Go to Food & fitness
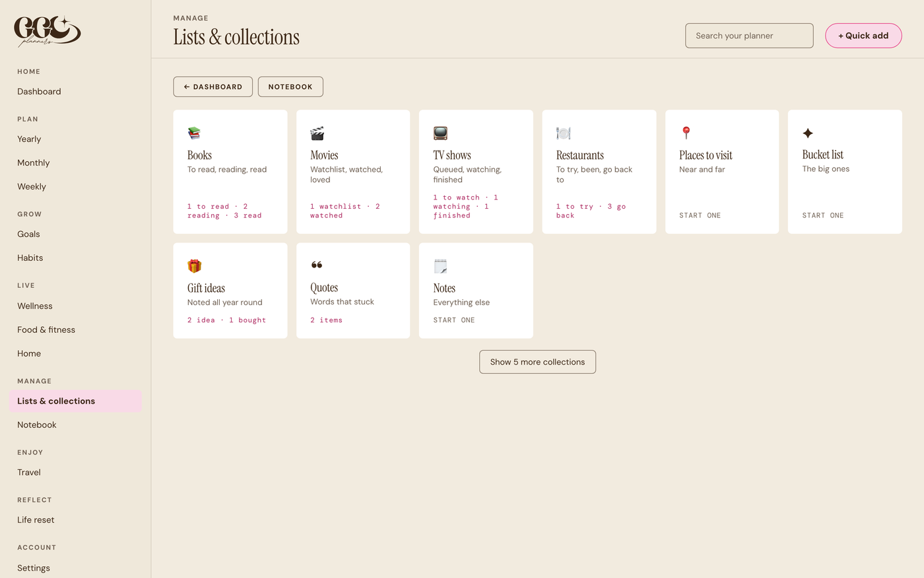This screenshot has height=578, width=924. (46, 330)
